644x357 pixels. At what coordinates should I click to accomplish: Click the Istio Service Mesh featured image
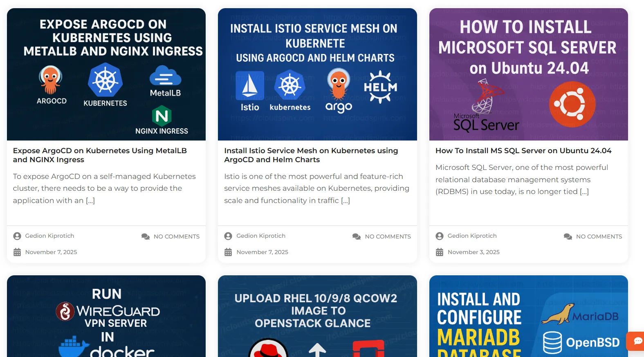pyautogui.click(x=317, y=74)
